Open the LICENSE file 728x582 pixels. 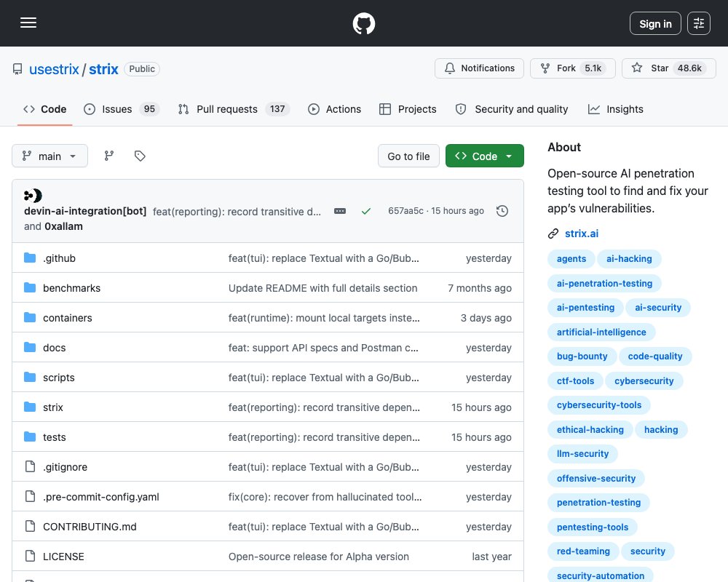pyautogui.click(x=63, y=557)
